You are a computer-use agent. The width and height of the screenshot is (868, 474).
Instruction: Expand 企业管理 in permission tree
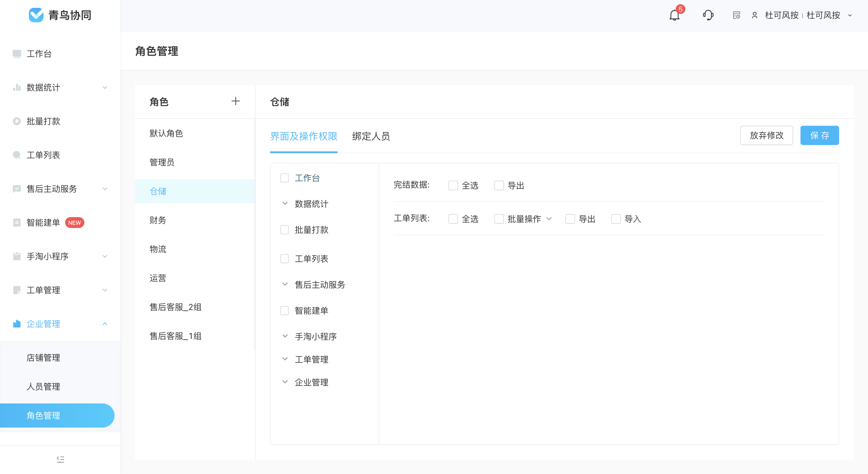[x=285, y=382]
